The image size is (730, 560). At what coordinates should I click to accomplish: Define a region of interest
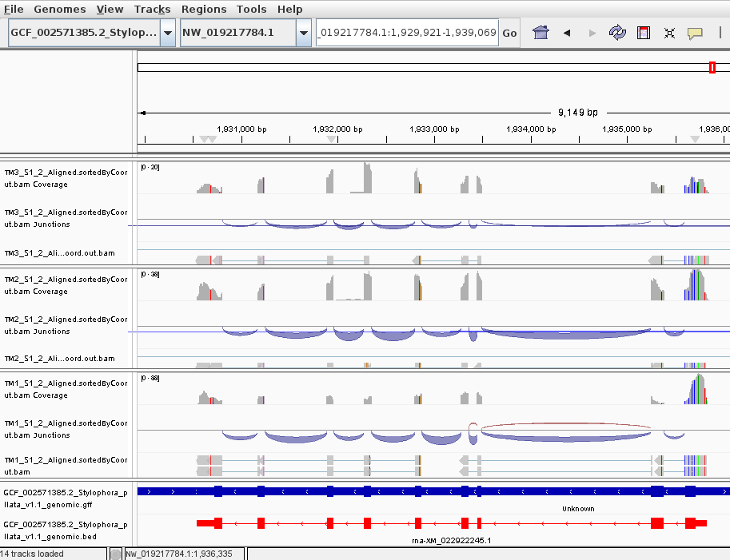pos(644,33)
